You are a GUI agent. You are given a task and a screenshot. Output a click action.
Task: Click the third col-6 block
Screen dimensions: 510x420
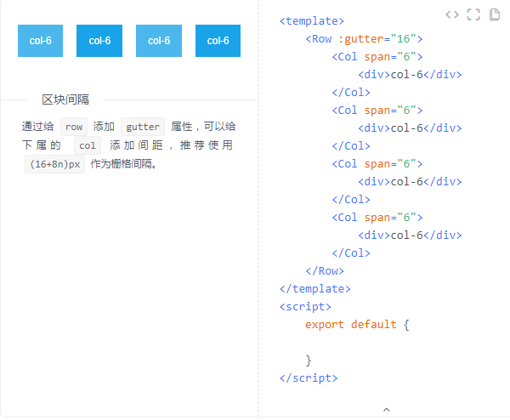159,41
